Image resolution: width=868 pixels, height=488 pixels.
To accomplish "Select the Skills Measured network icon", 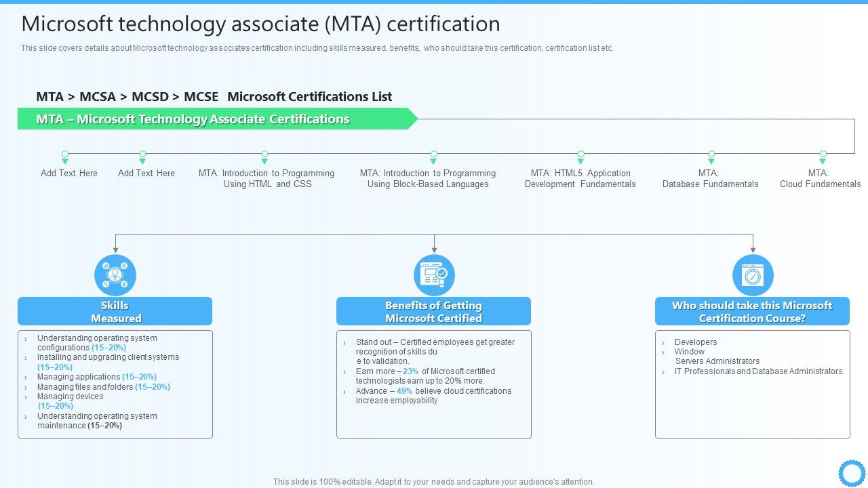I will (115, 274).
